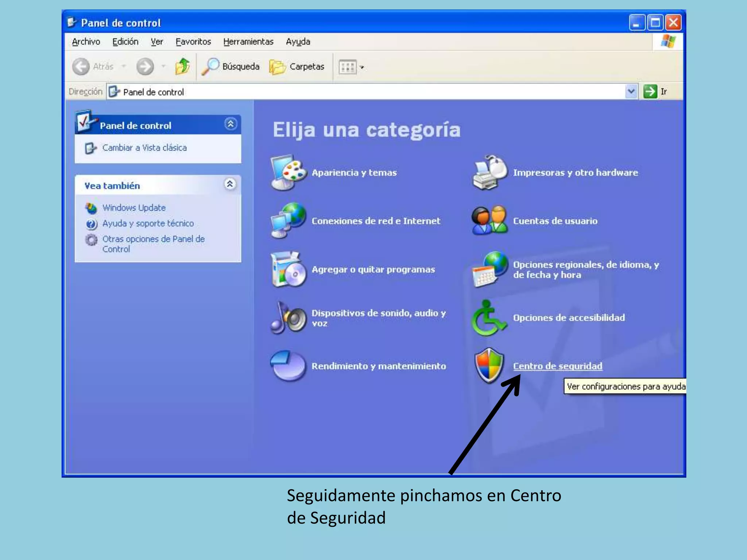Open the Archivo menu
This screenshot has width=747, height=560.
86,42
